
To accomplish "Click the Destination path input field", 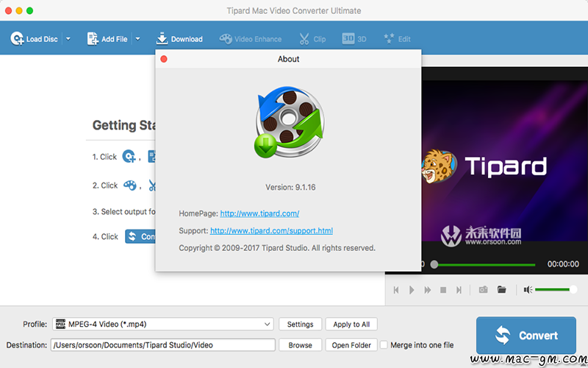I will click(x=163, y=344).
